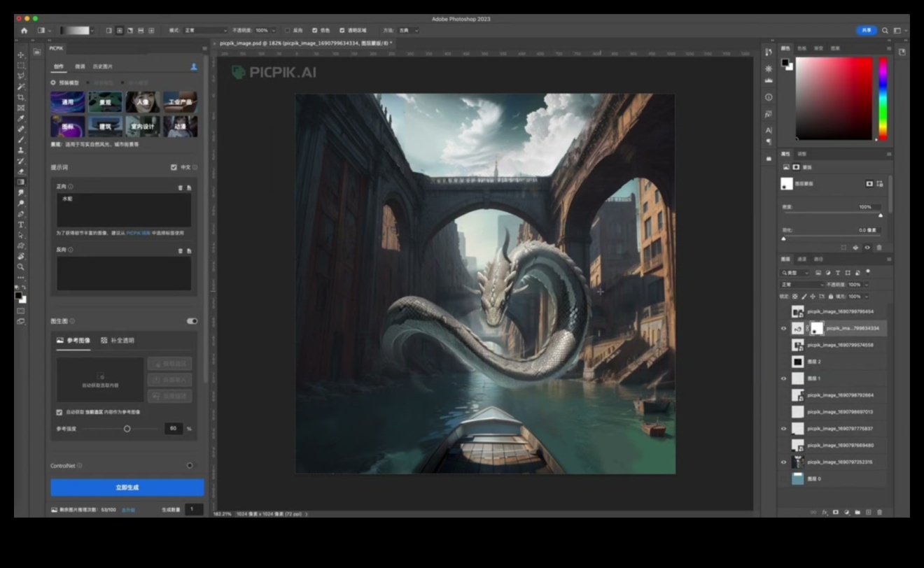Image resolution: width=924 pixels, height=568 pixels.
Task: Click the mask 密度 slider handle
Action: coord(881,215)
